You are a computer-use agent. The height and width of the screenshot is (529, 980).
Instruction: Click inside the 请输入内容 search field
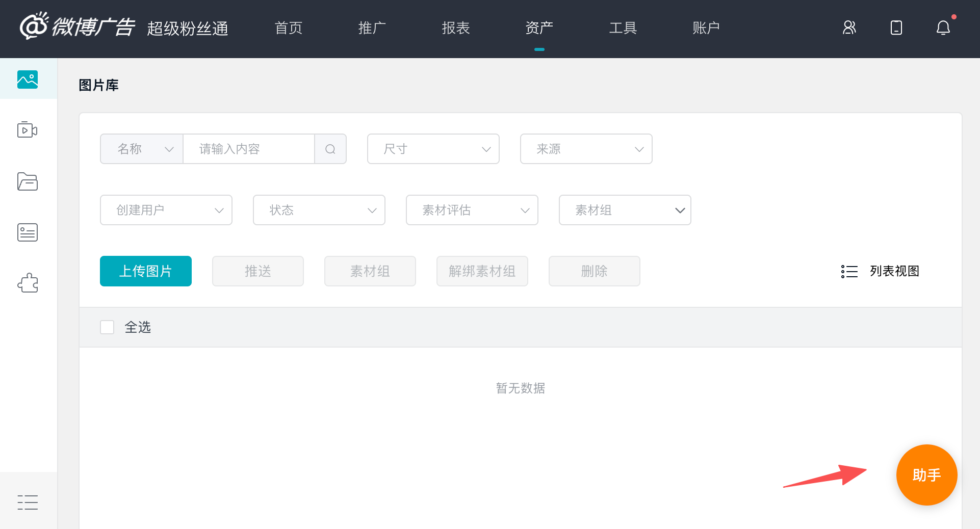pyautogui.click(x=249, y=149)
